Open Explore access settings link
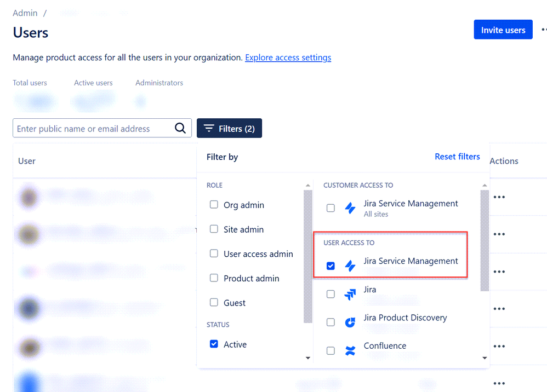The image size is (547, 392). pyautogui.click(x=288, y=57)
